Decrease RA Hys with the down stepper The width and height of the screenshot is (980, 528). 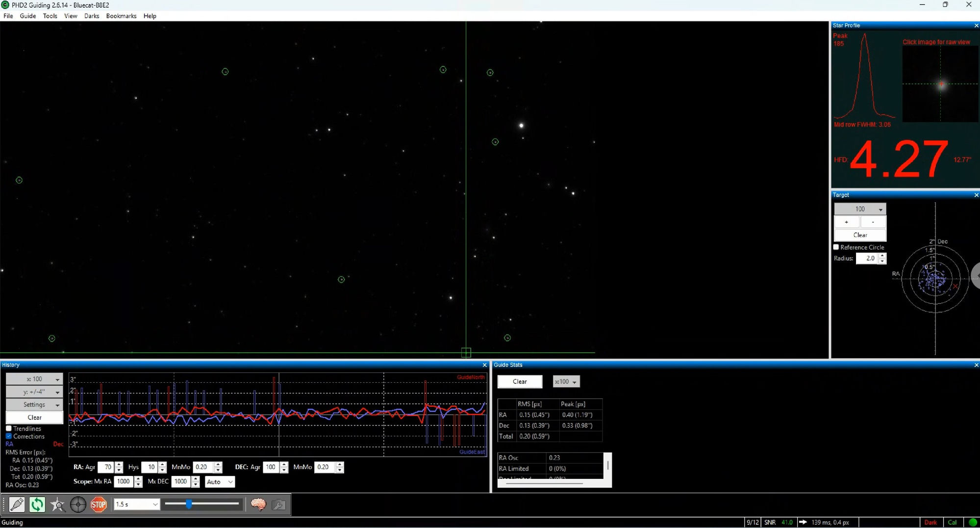tap(162, 470)
